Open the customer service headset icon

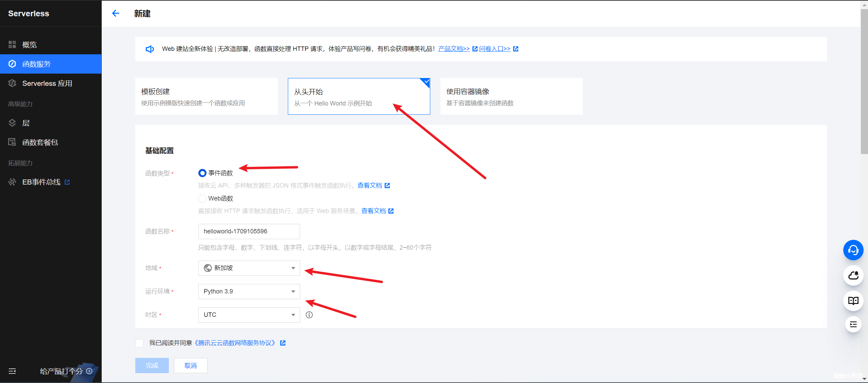[853, 250]
